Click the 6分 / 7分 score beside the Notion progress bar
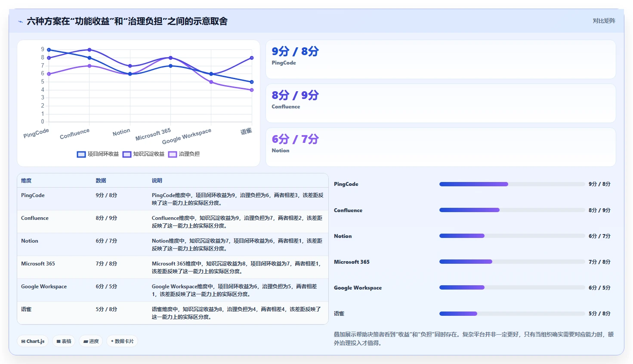This screenshot has height=364, width=633. tap(599, 236)
